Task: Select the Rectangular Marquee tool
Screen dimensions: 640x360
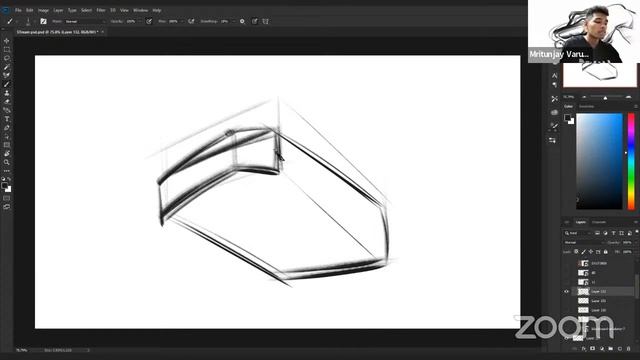Action: 7,49
